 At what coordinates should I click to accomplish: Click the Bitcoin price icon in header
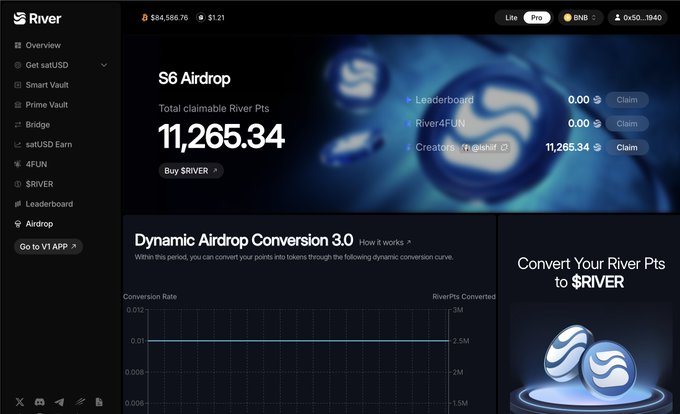tap(145, 18)
